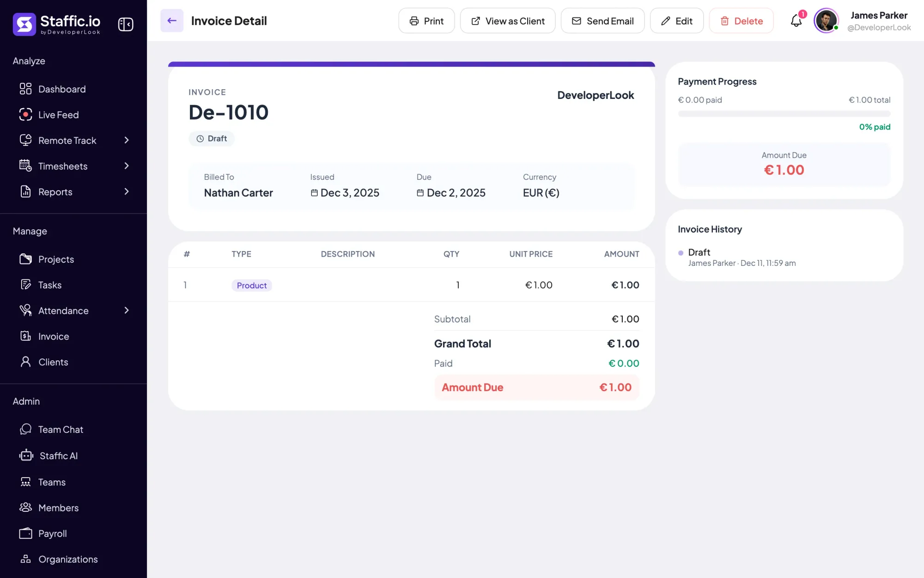
Task: Click the Invoice sidebar icon
Action: point(26,336)
